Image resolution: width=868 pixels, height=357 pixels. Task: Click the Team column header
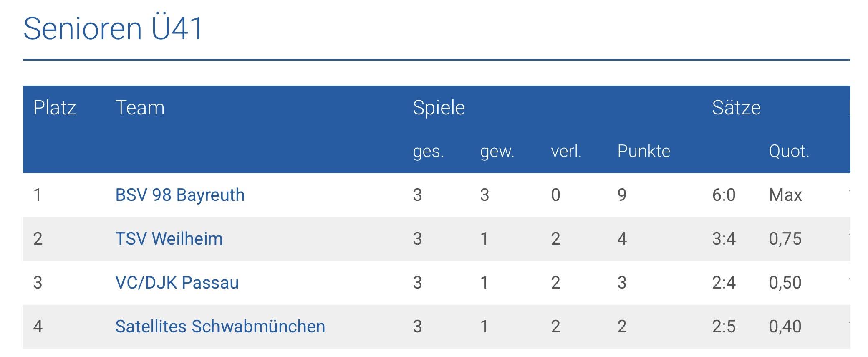tap(140, 108)
